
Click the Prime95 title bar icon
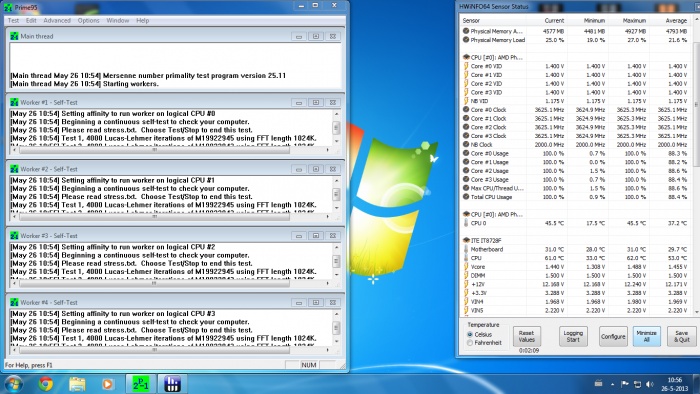(x=8, y=7)
